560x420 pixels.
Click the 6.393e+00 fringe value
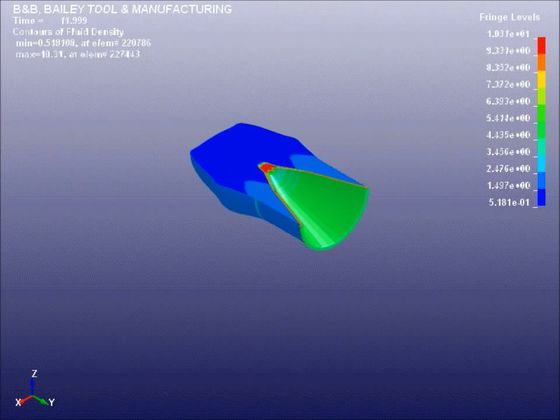point(509,101)
